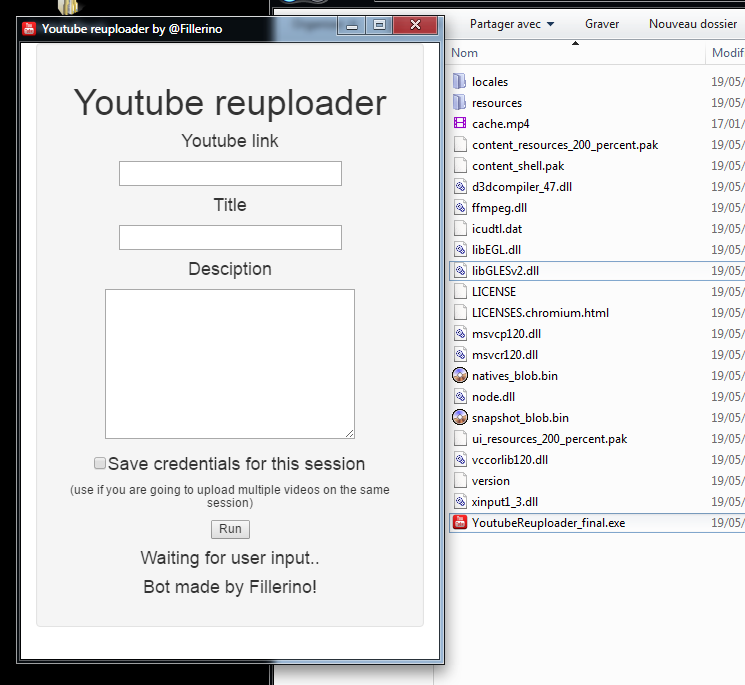Click the content_resources_200_percent.pak file icon
Image resolution: width=745 pixels, height=685 pixels.
pos(459,144)
